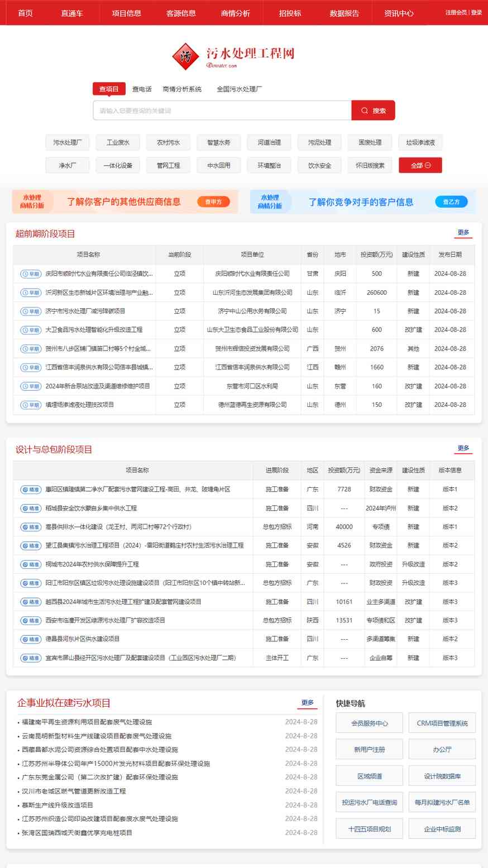Click the 早期 badge beside 贺州市八步区 project
This screenshot has height=868, width=488.
click(x=31, y=349)
